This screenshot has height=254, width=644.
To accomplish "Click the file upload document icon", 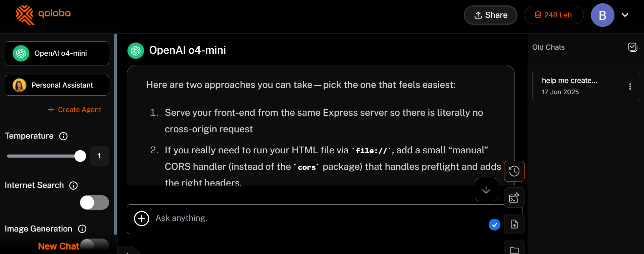I will 514,224.
